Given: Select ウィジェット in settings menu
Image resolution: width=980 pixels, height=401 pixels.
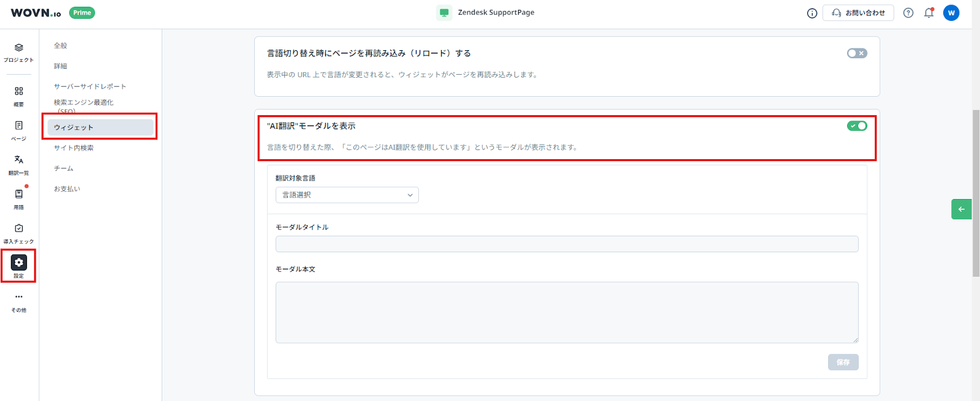Looking at the screenshot, I should coord(100,127).
